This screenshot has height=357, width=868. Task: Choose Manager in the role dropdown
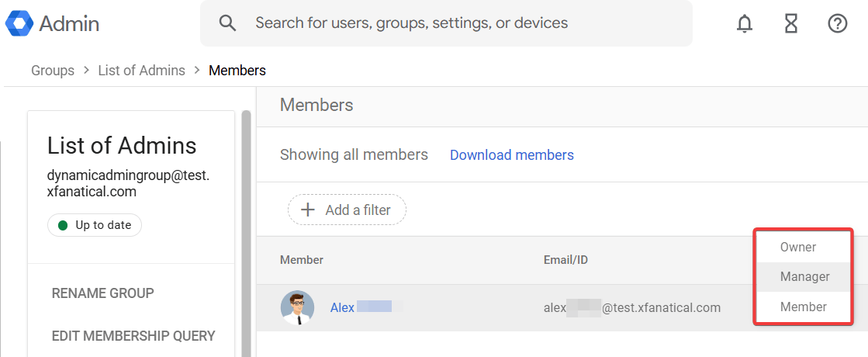tap(804, 277)
